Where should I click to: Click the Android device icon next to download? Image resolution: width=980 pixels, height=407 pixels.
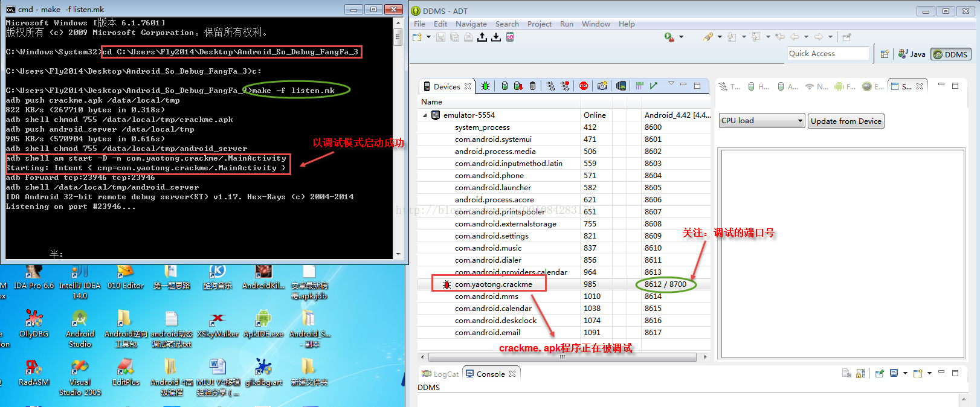pyautogui.click(x=510, y=37)
